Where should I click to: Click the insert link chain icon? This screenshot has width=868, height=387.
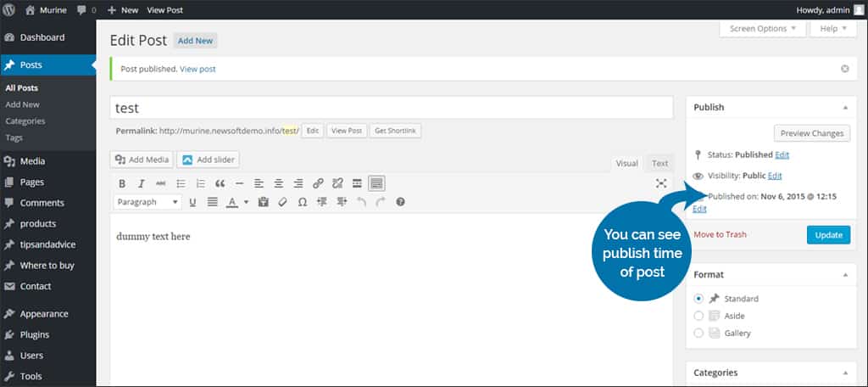click(318, 183)
